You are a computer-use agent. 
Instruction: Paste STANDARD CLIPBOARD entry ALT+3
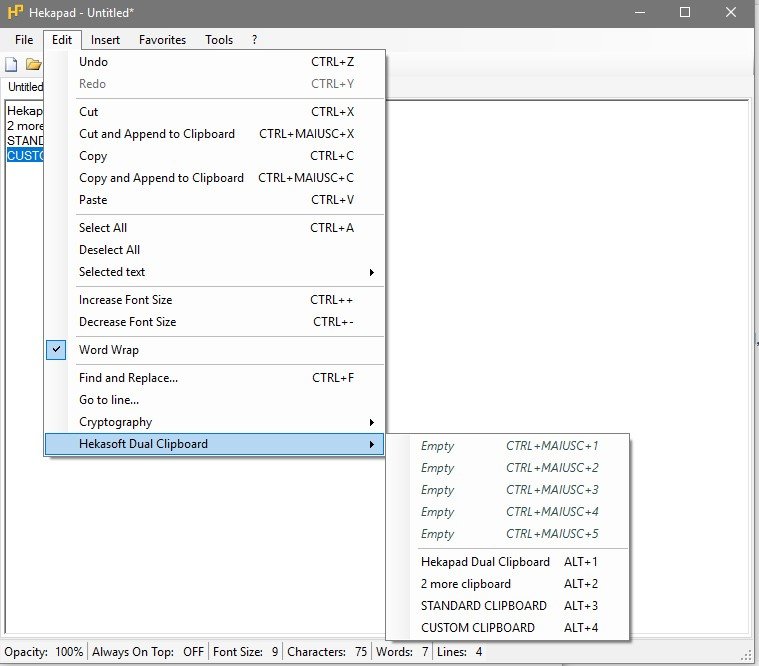tap(508, 605)
